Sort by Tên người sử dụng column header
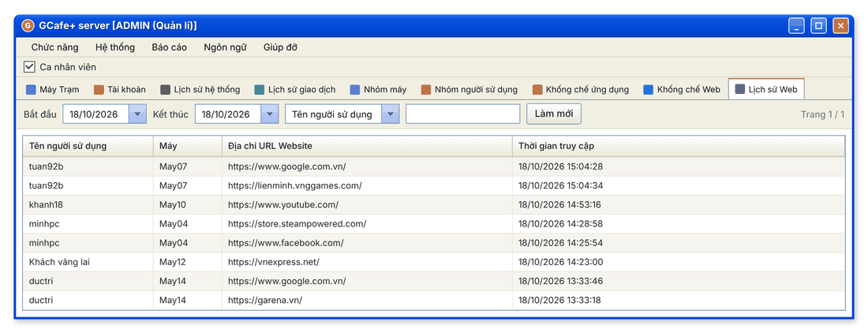 88,146
